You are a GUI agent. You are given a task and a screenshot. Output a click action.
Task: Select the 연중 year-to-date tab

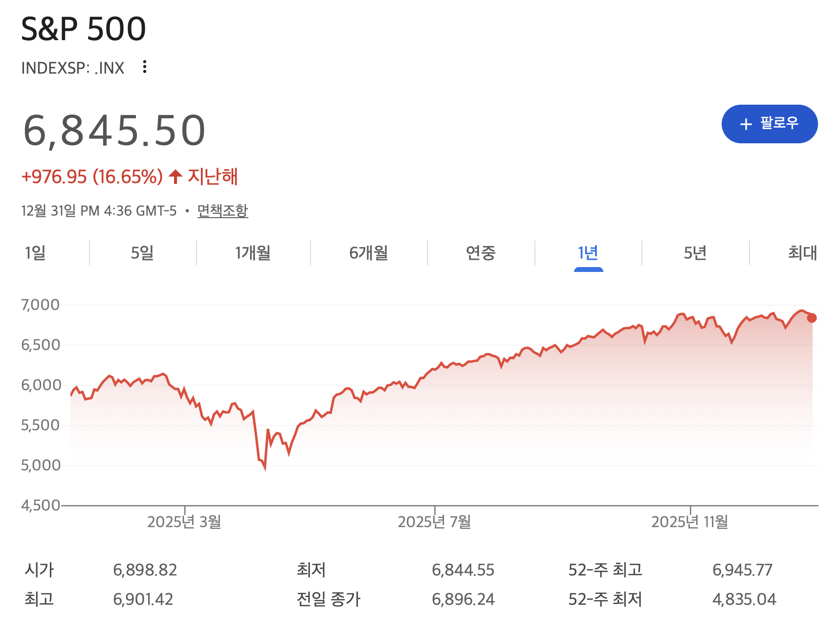click(x=481, y=253)
